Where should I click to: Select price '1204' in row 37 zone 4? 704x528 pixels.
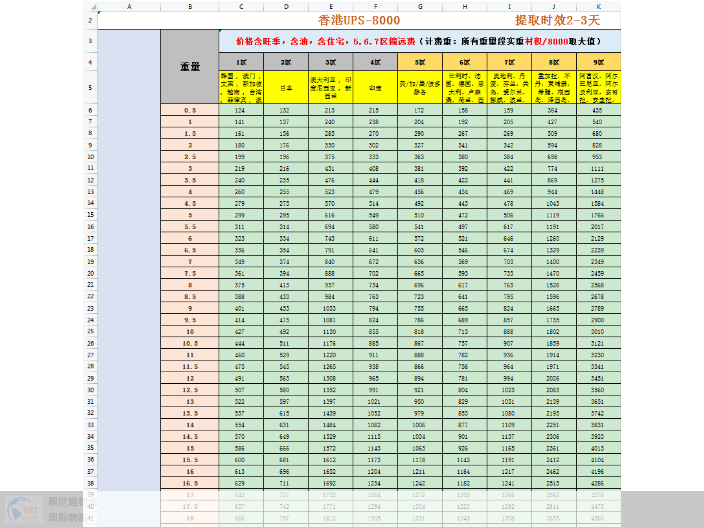[x=375, y=471]
